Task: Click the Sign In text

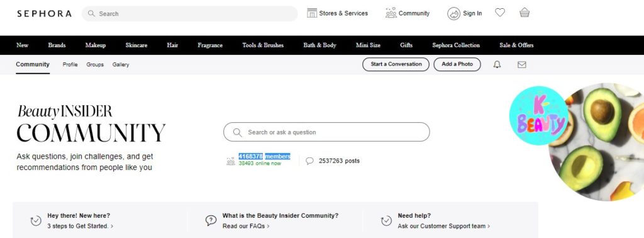Action: click(472, 13)
